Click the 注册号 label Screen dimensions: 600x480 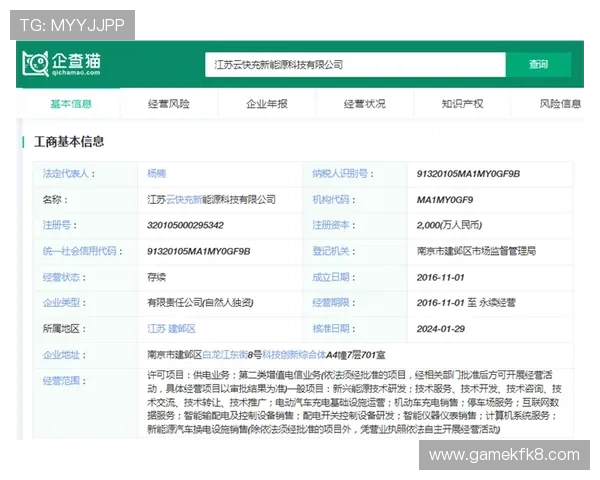pyautogui.click(x=59, y=225)
